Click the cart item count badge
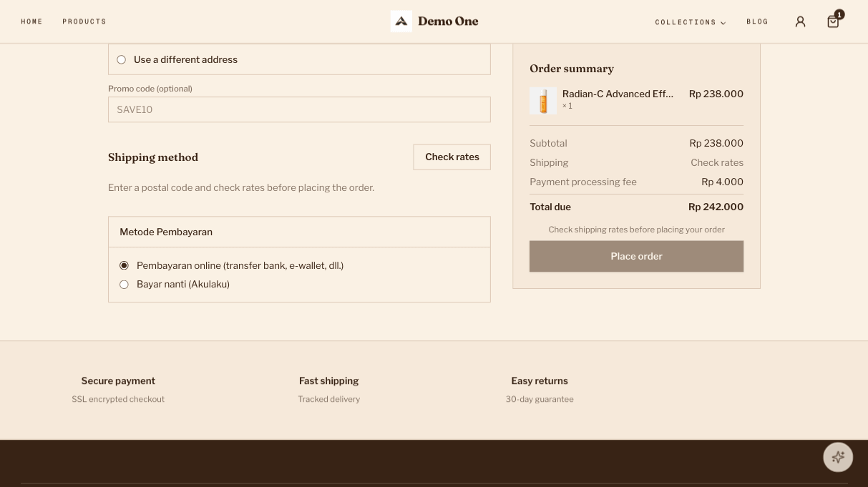This screenshot has height=487, width=868. click(x=839, y=14)
